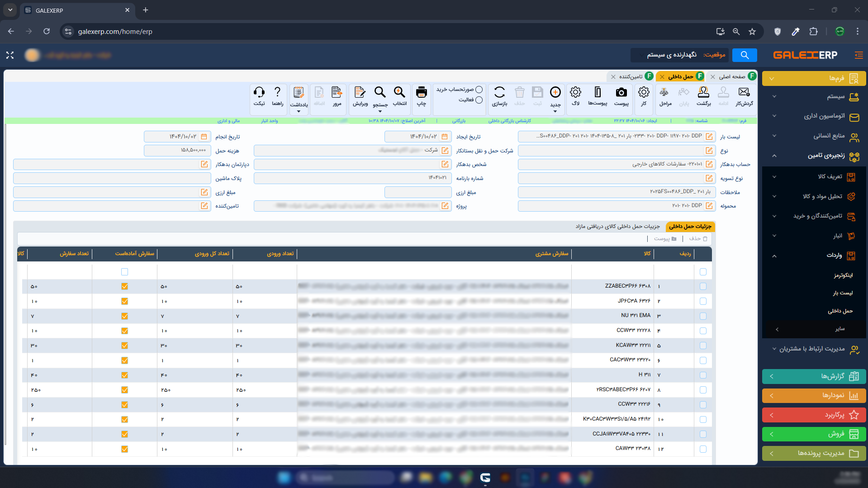The width and height of the screenshot is (868, 488).
Task: Expand the انبار submenu
Action: click(x=814, y=236)
